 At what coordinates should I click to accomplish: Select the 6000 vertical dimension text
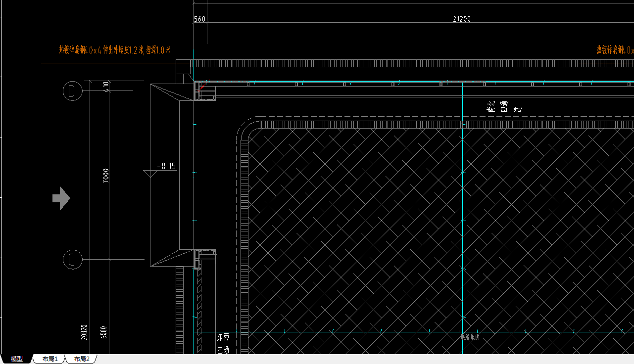104,333
